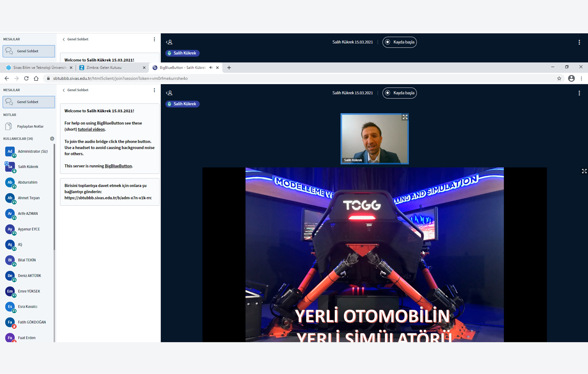Viewport: 588px width, 374px height.
Task: Close the BigBlueButton tab
Action: pyautogui.click(x=217, y=68)
